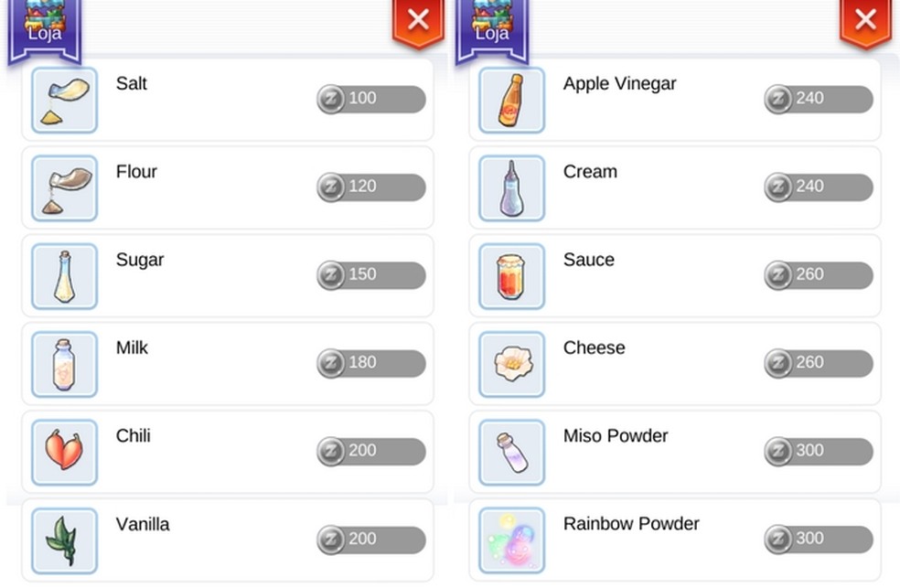Click the Milk bottle icon
The width and height of the screenshot is (900, 588).
coord(63,363)
